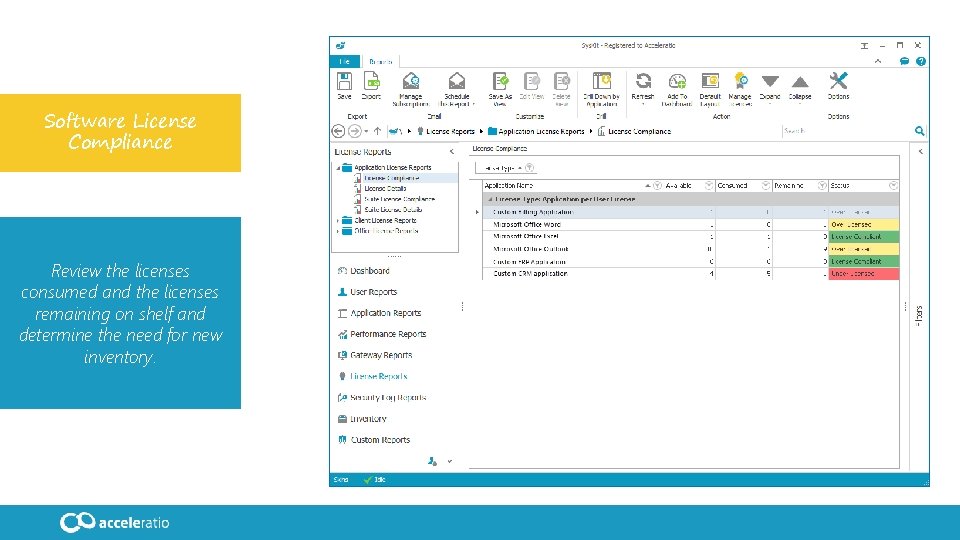Open the Status column filter
Image resolution: width=960 pixels, height=540 pixels.
(x=893, y=186)
